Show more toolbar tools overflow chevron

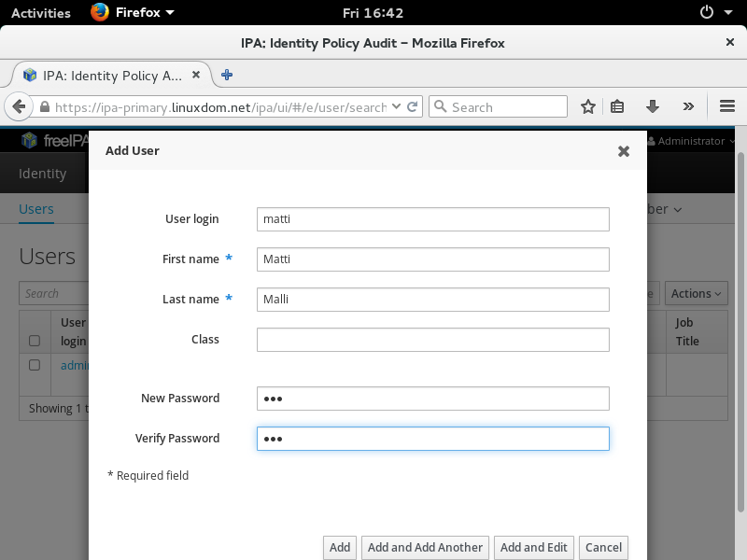pos(688,106)
